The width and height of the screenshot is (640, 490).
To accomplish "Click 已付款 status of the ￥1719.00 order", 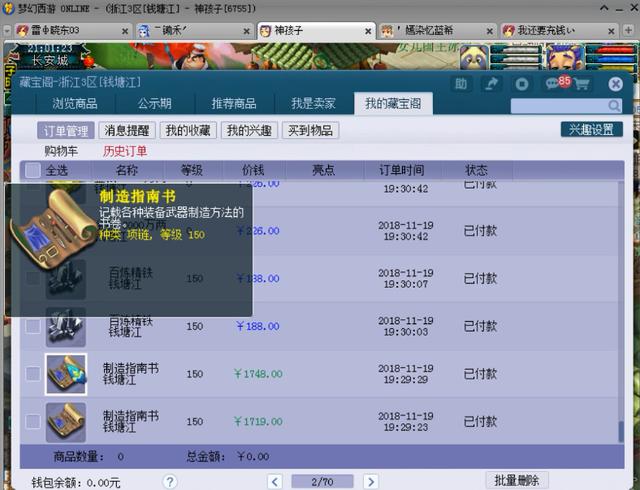I will point(480,421).
